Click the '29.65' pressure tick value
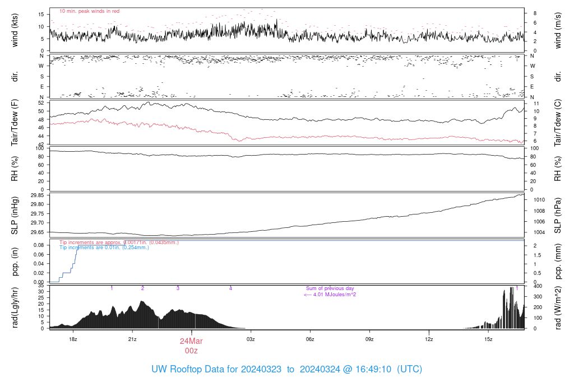The height and width of the screenshot is (392, 574). tap(38, 232)
